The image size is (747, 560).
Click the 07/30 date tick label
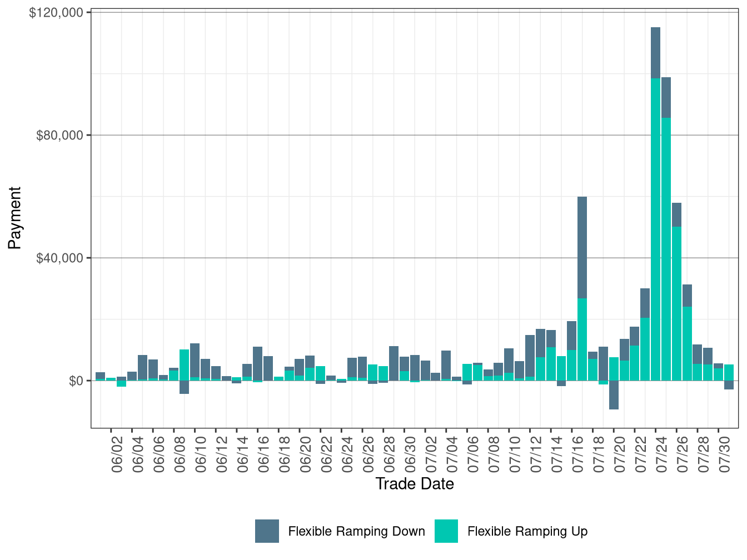click(x=725, y=454)
